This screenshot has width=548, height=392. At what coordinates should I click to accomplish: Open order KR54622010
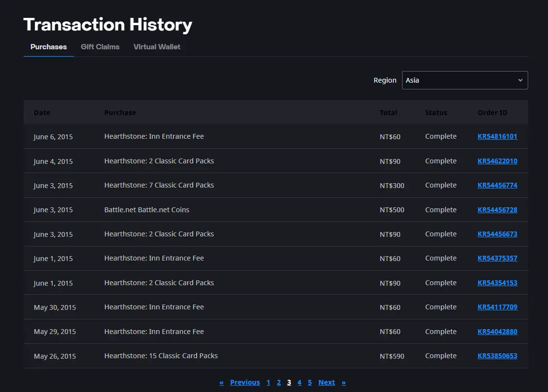[497, 161]
